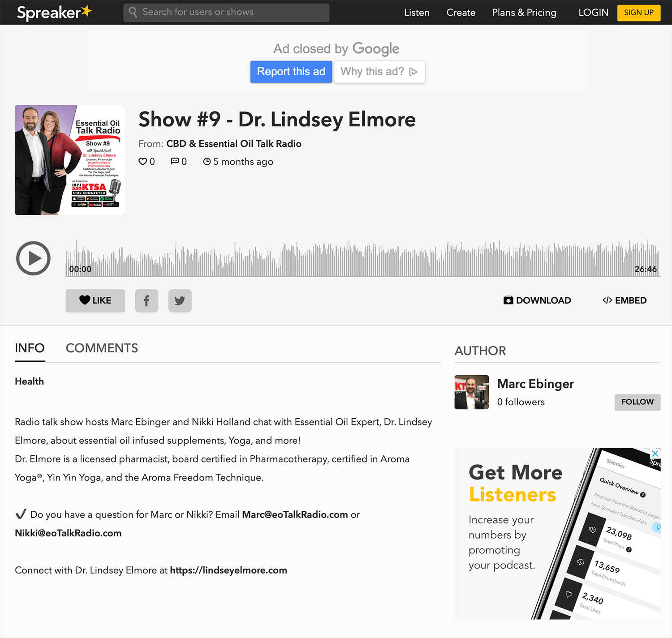
Task: Open the Create menu item
Action: tap(461, 13)
